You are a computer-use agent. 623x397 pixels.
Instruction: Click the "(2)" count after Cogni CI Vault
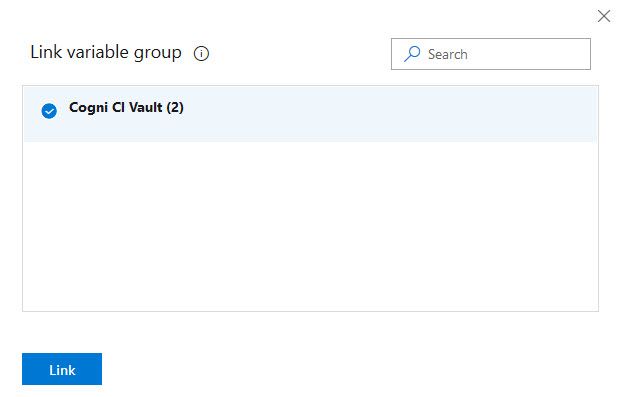click(x=175, y=107)
